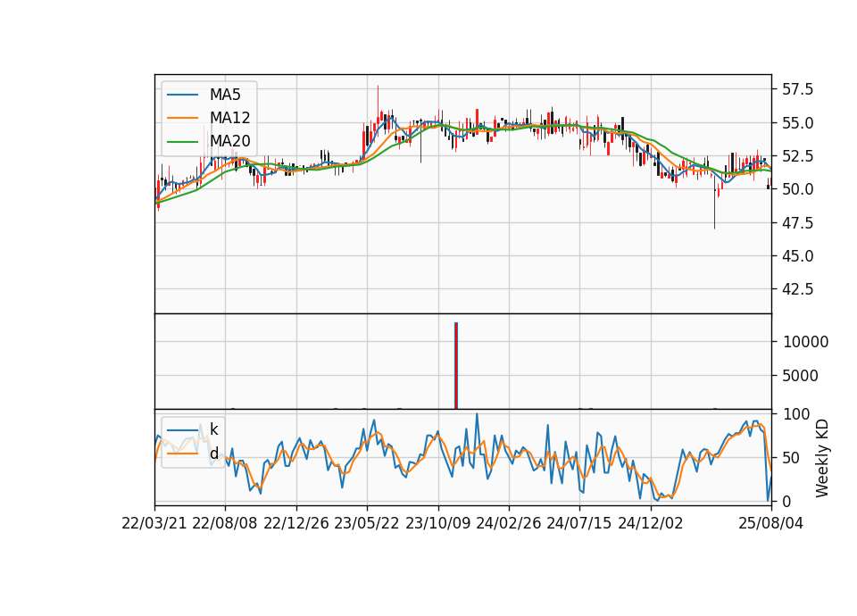857x616 pixels.
Task: Click the 23/05/22 date label
Action: [x=367, y=523]
